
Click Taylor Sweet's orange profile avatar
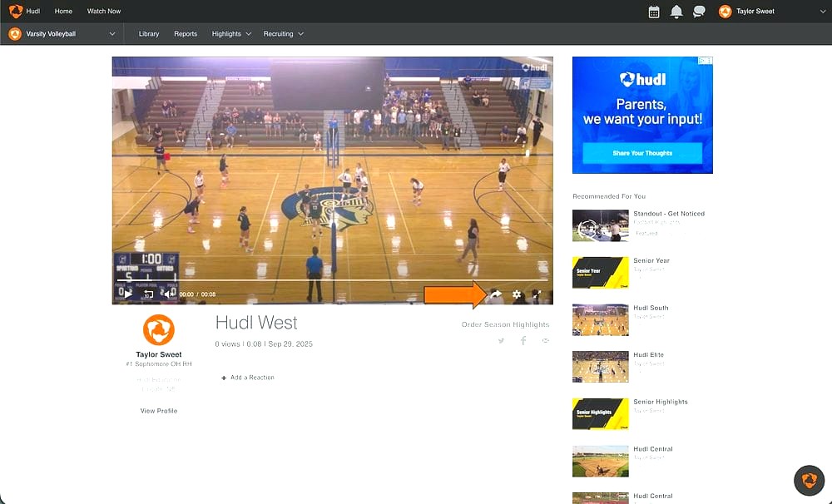(x=159, y=329)
